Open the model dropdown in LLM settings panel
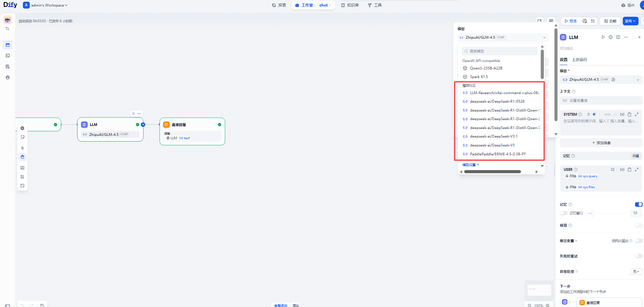 pyautogui.click(x=601, y=79)
